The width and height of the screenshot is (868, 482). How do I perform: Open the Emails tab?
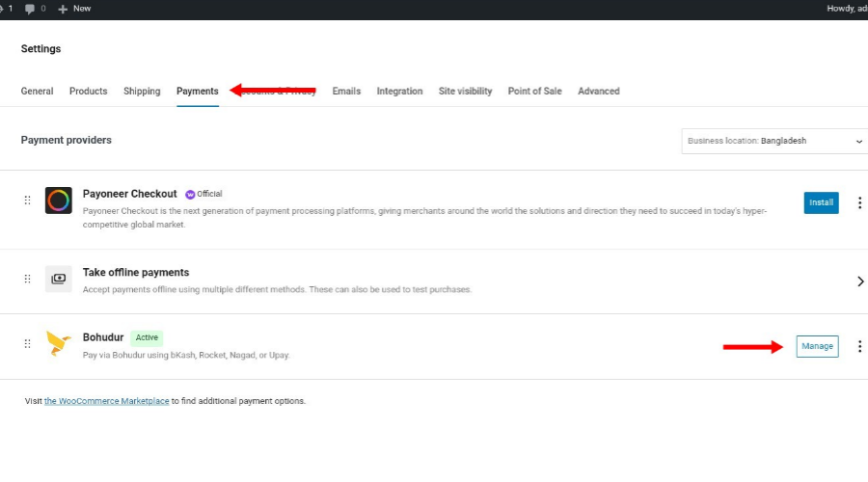(346, 92)
